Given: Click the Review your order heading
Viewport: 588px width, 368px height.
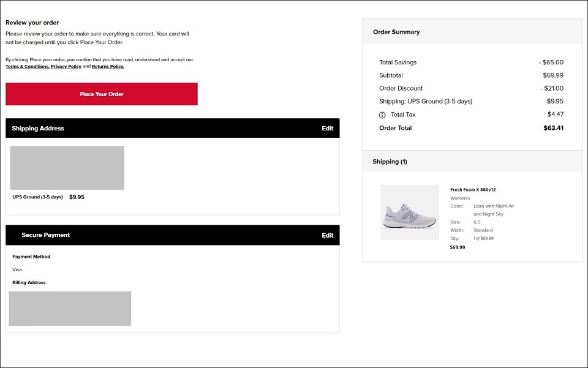Looking at the screenshot, I should 32,23.
